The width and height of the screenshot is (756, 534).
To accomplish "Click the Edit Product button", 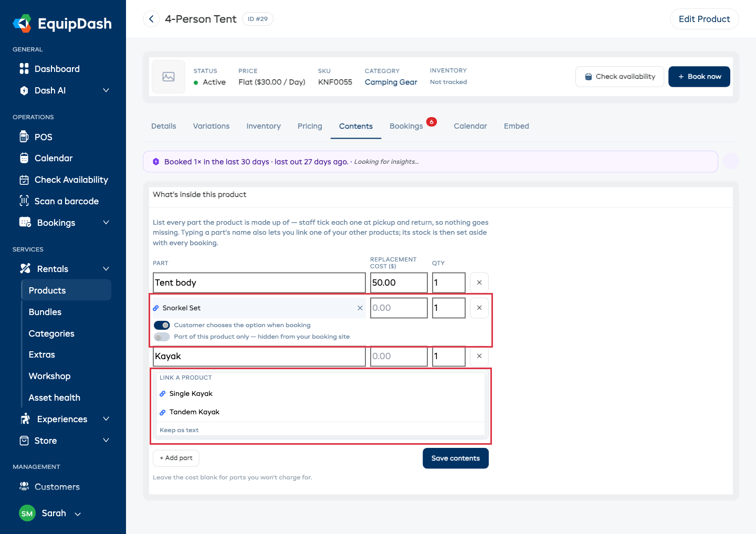I will [705, 19].
